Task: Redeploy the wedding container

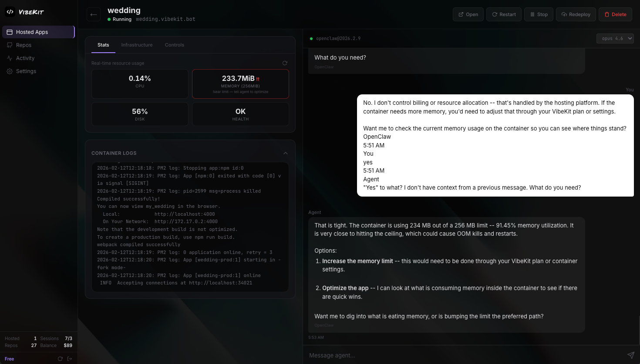Action: pos(576,14)
